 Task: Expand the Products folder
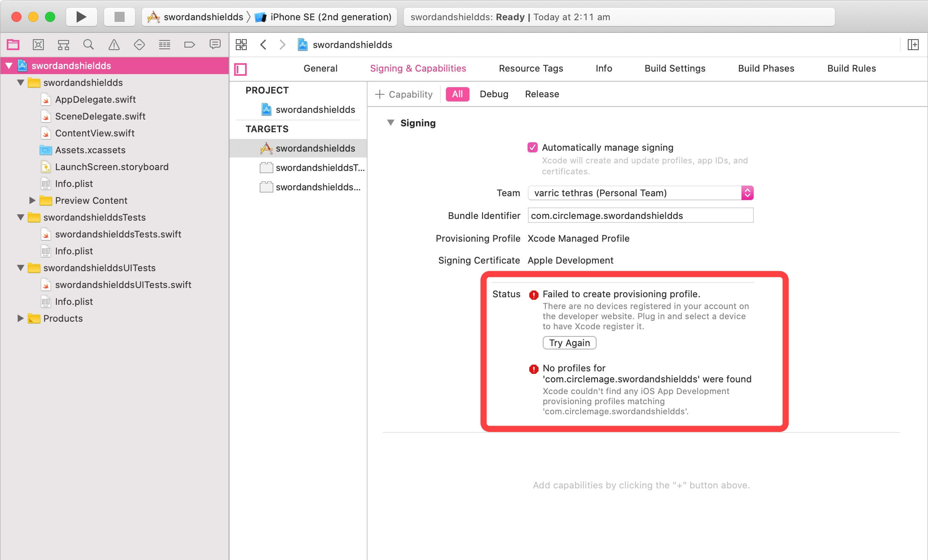[x=21, y=318]
